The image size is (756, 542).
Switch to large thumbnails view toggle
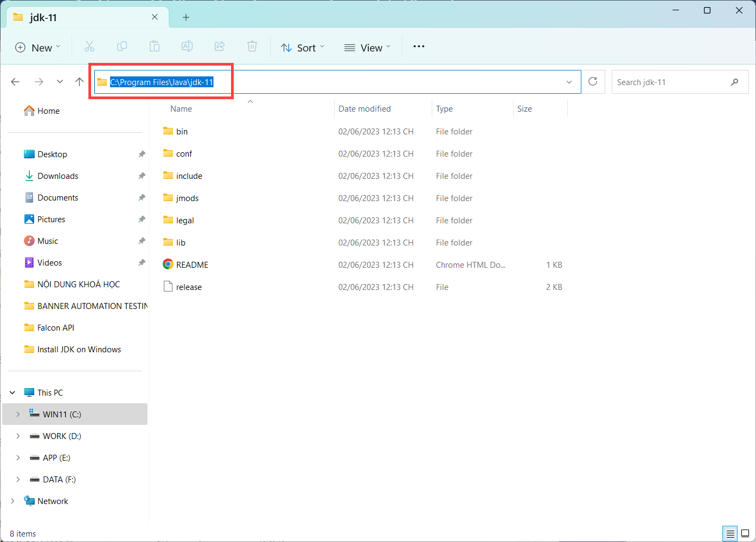tap(745, 533)
